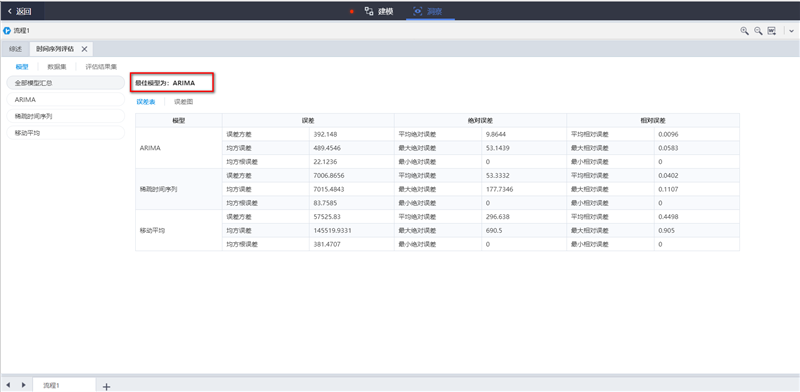Click the value 145519.9331

click(333, 230)
